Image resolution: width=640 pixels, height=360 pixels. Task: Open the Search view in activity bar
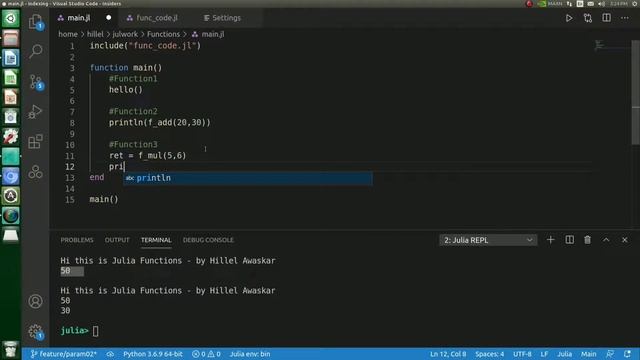click(36, 51)
